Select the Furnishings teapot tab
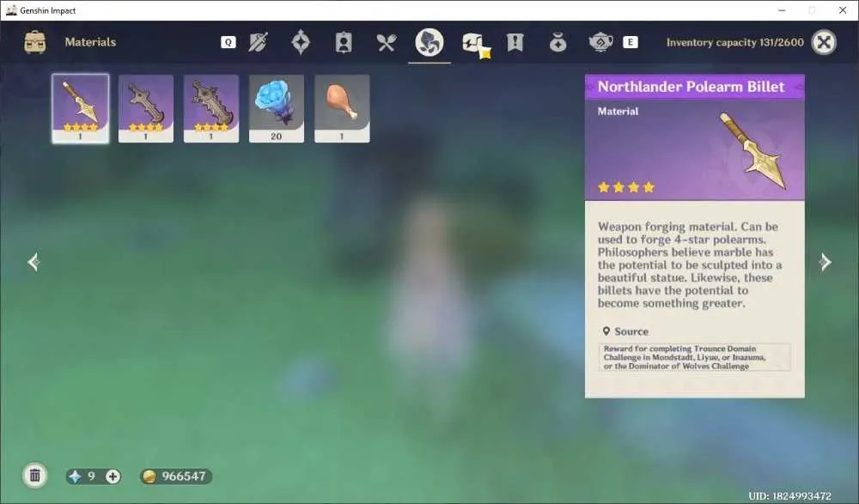The image size is (859, 504). tap(600, 42)
